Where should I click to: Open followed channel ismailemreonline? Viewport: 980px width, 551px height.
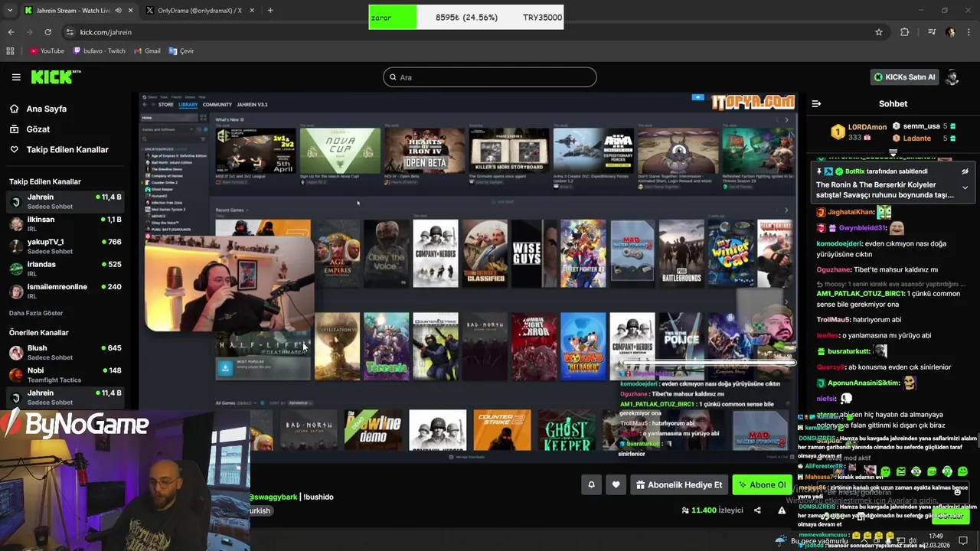pos(65,292)
